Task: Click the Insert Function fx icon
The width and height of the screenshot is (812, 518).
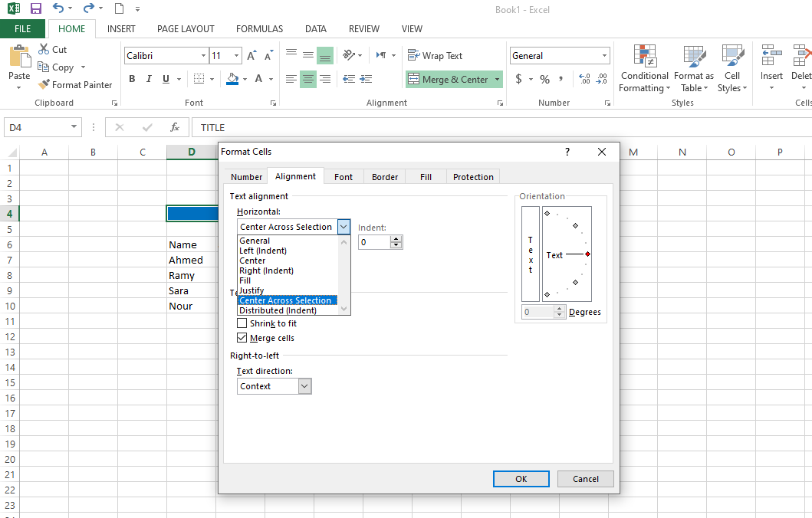Action: pos(175,127)
